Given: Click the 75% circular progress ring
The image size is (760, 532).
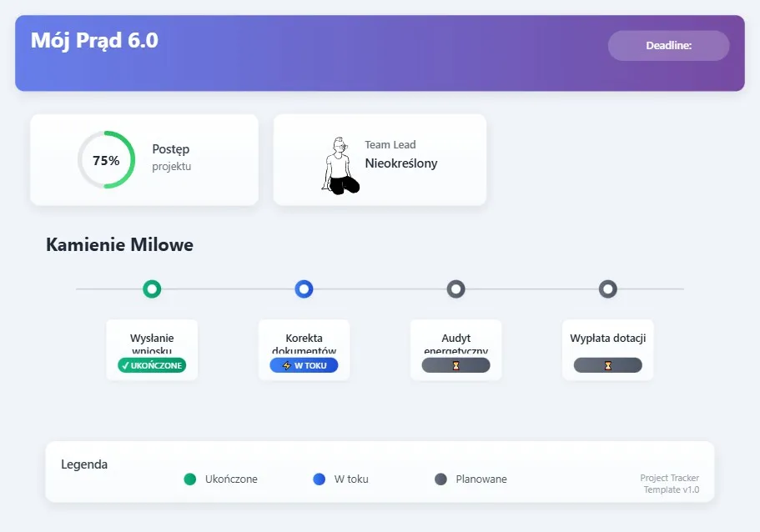Looking at the screenshot, I should click(106, 160).
